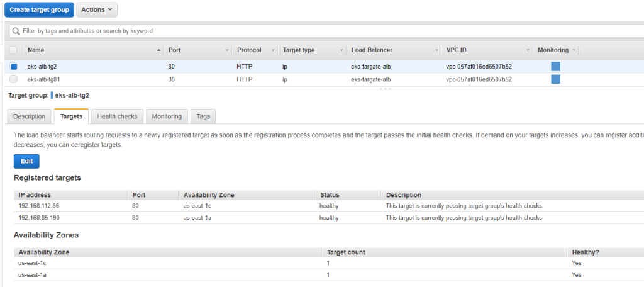Screen dimensions: 644x287
Task: Expand the Protocol column filter arrow
Action: (273, 50)
